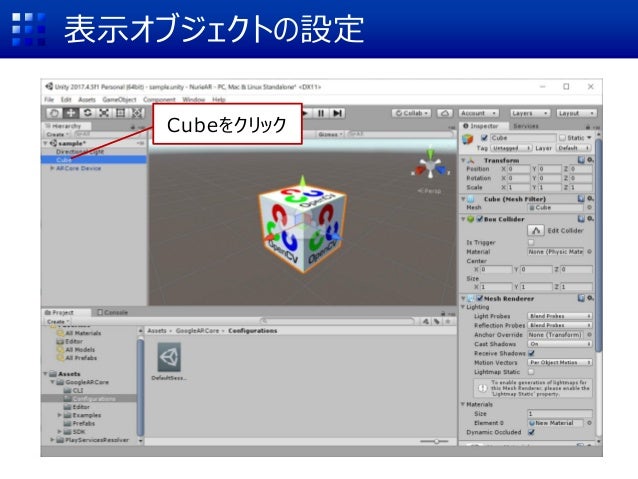Disable the Mesh Renderer component checkbox
The width and height of the screenshot is (638, 479).
point(480,298)
